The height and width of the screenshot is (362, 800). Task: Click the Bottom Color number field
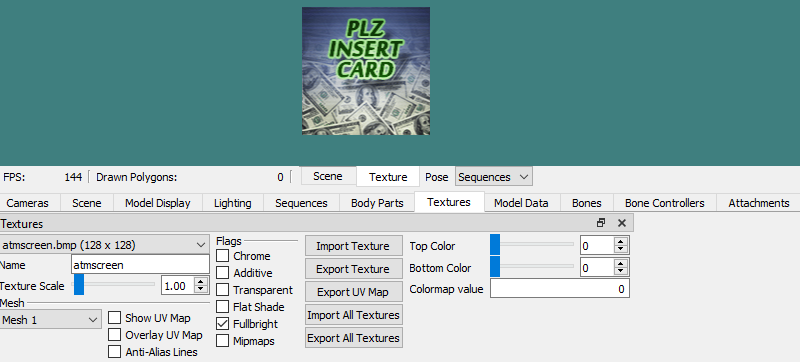coord(597,267)
